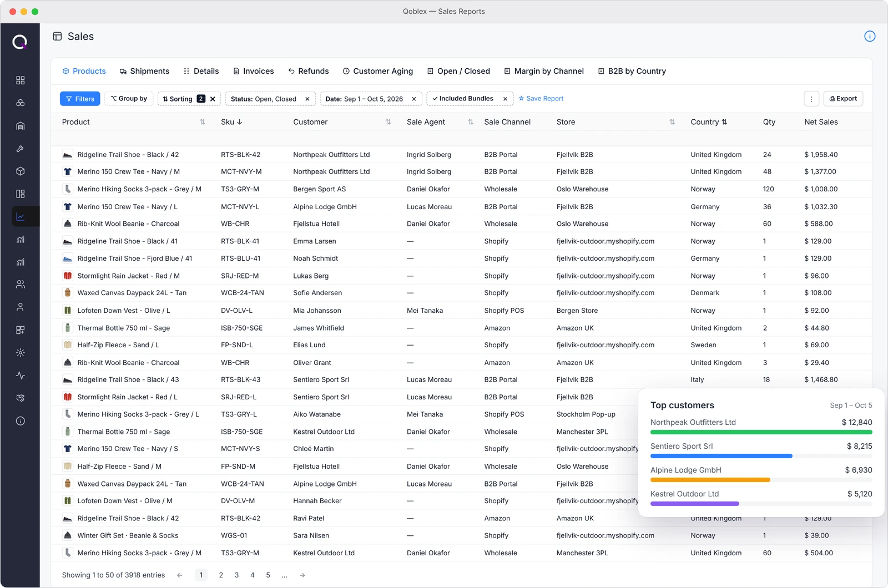The width and height of the screenshot is (888, 588).
Task: Switch to the Shipments tab
Action: (144, 71)
